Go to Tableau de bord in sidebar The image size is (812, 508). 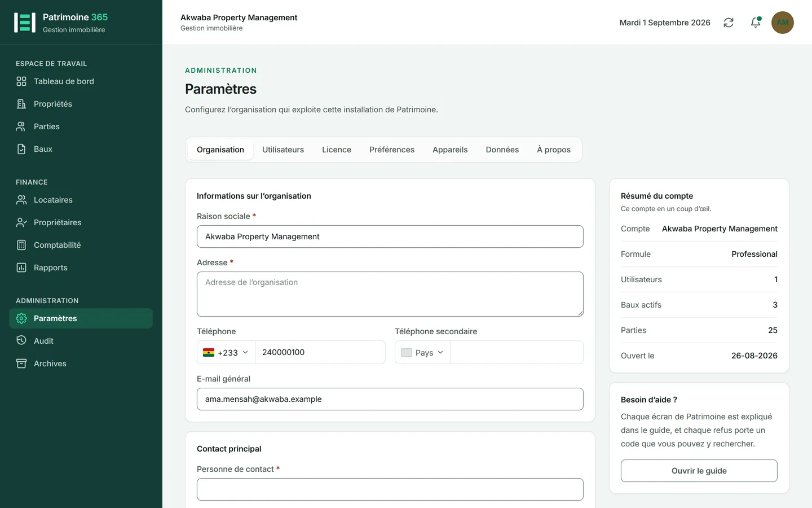coord(81,81)
